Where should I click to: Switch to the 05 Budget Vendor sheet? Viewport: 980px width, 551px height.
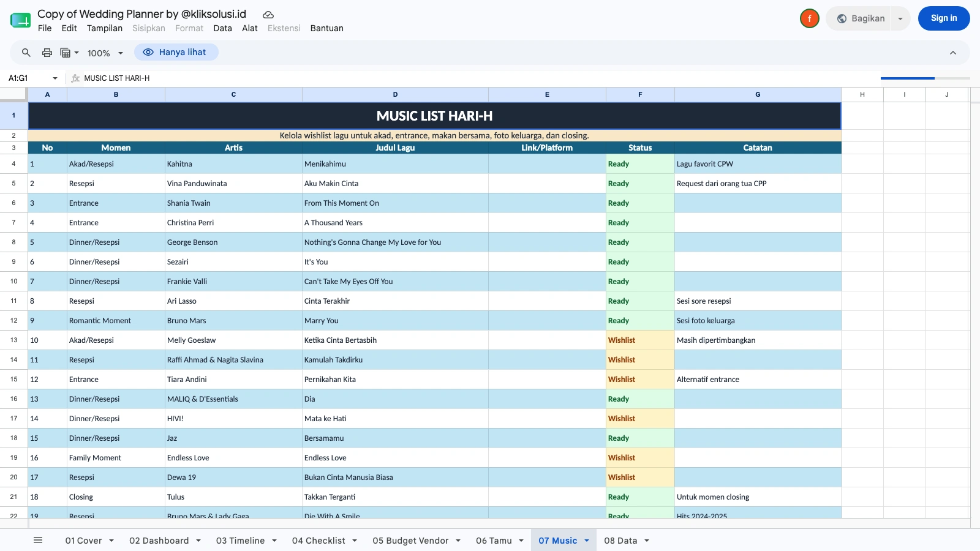[410, 541]
